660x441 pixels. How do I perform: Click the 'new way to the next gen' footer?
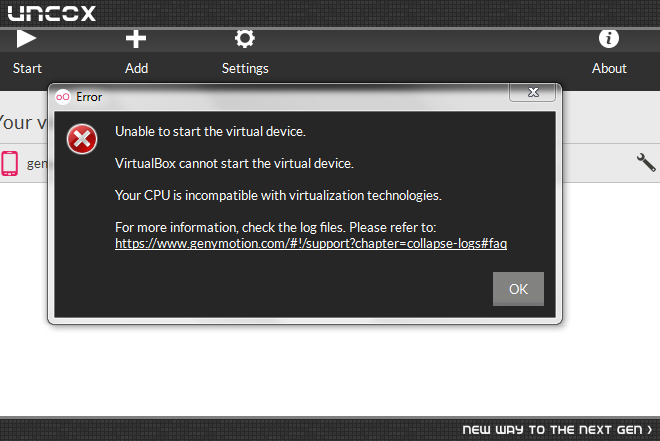(552, 430)
